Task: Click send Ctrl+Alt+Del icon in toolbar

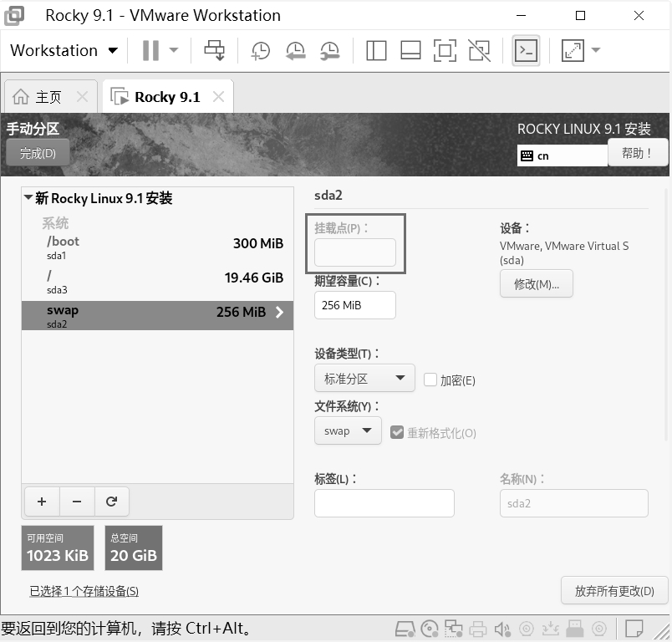Action: tap(215, 50)
